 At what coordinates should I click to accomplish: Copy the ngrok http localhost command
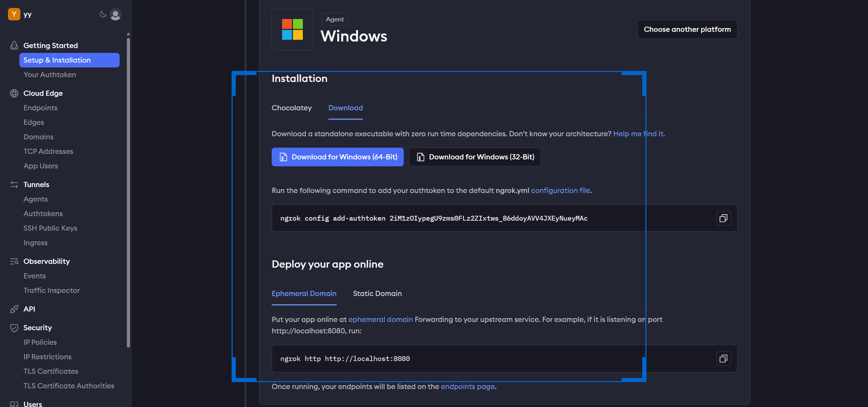pos(723,359)
